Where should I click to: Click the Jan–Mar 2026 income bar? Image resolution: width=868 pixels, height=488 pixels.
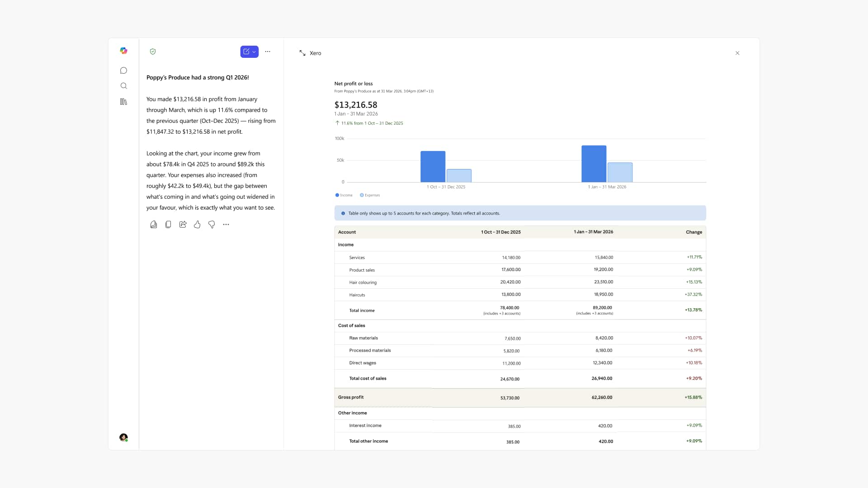pyautogui.click(x=594, y=164)
